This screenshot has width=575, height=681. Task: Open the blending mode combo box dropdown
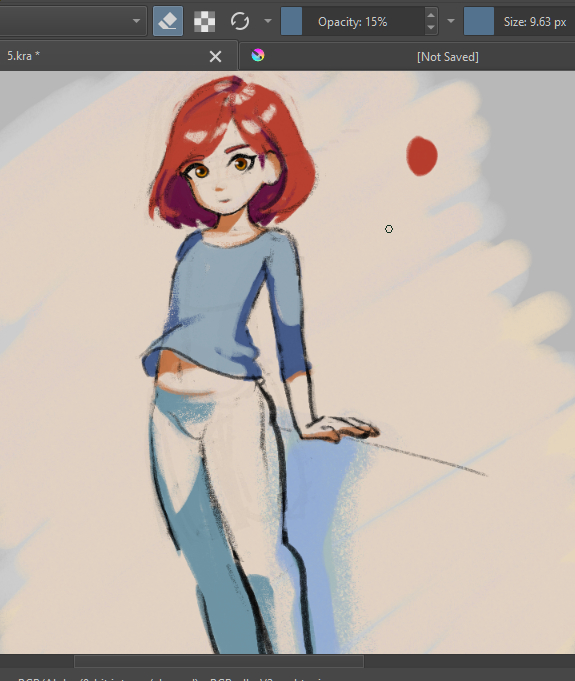tap(73, 21)
